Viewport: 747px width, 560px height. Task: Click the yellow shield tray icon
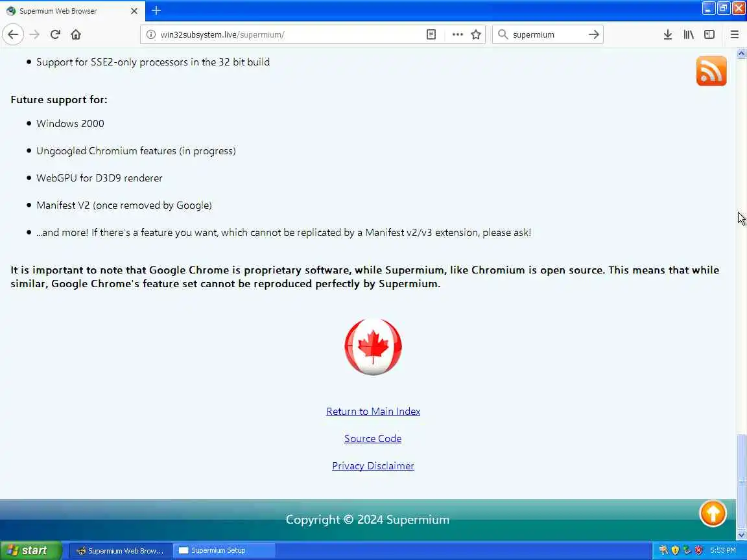pos(675,550)
